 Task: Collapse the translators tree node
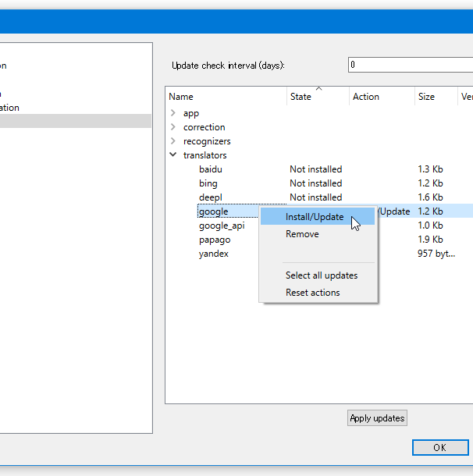pyautogui.click(x=173, y=155)
